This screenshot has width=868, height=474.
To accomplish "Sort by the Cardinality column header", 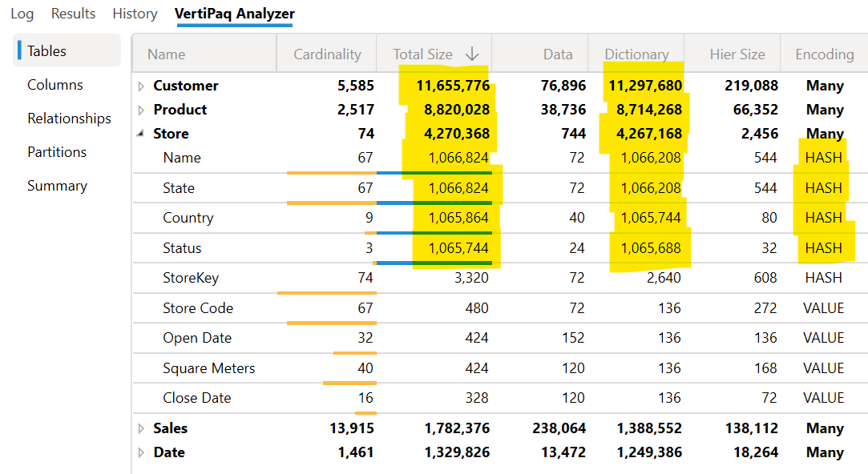I will click(327, 54).
